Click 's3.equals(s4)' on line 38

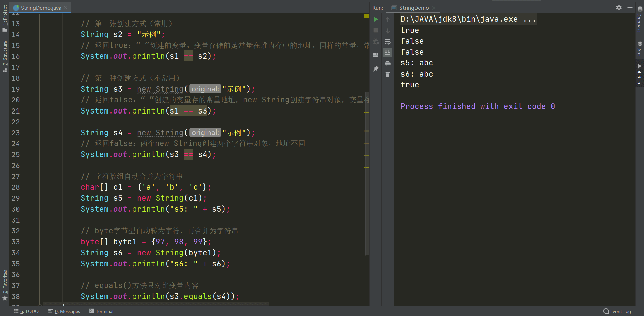click(202, 297)
